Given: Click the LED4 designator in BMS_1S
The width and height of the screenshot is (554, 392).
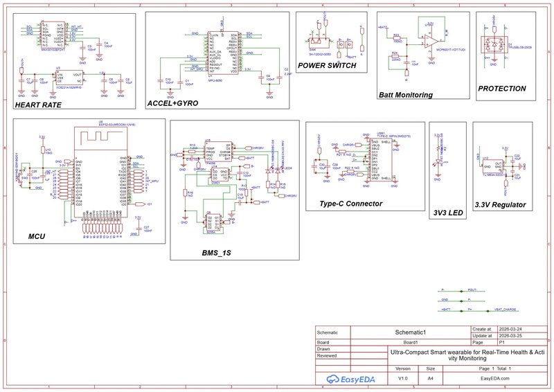Looking at the screenshot, I should 288,168.
